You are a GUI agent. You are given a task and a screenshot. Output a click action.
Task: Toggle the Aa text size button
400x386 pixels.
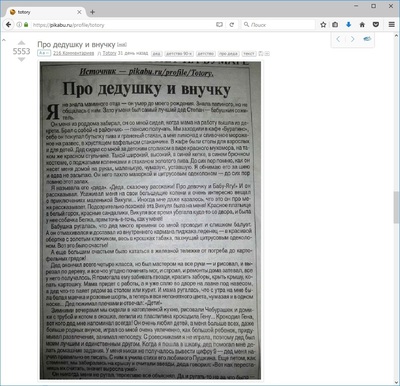click(44, 53)
